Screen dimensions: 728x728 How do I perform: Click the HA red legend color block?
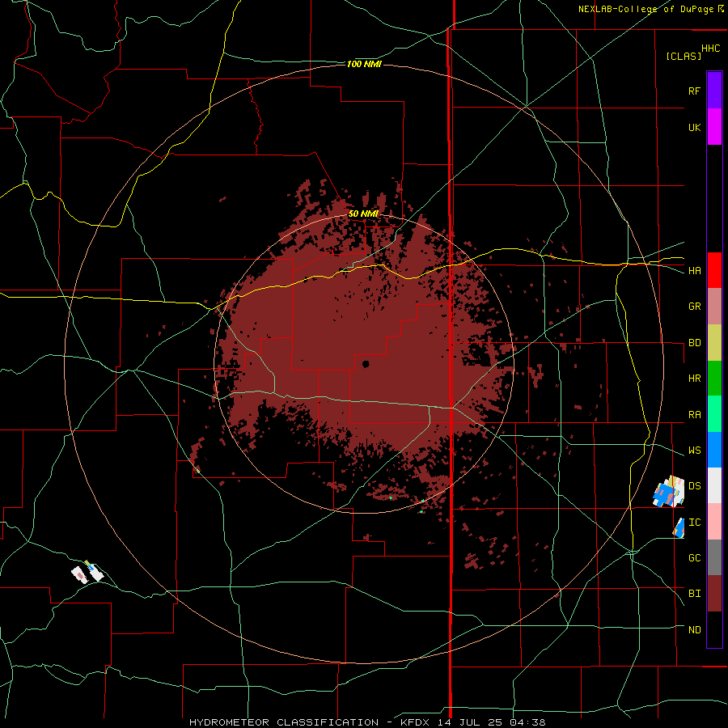click(714, 270)
